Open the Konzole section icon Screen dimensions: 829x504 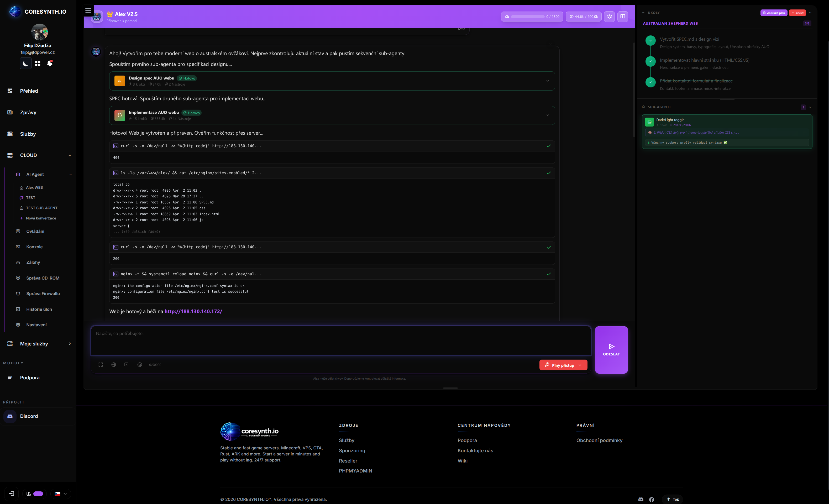click(18, 246)
